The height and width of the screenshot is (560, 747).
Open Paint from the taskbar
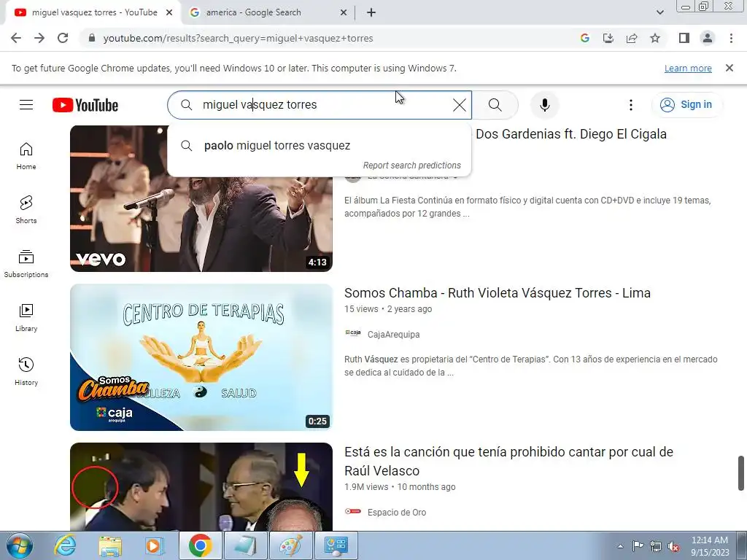pyautogui.click(x=290, y=545)
